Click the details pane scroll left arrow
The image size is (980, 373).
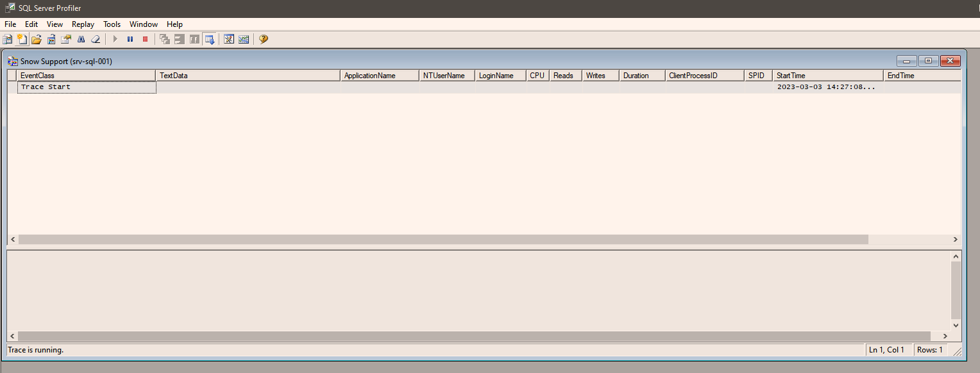tap(13, 336)
